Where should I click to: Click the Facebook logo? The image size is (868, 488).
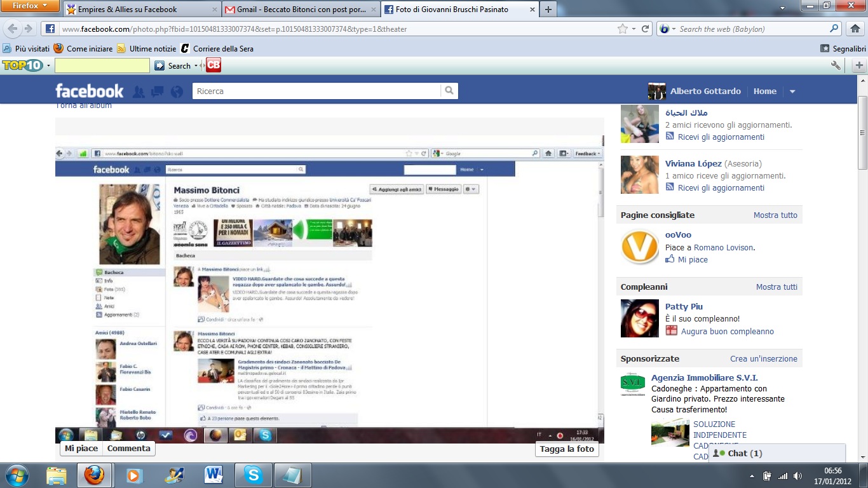point(90,91)
